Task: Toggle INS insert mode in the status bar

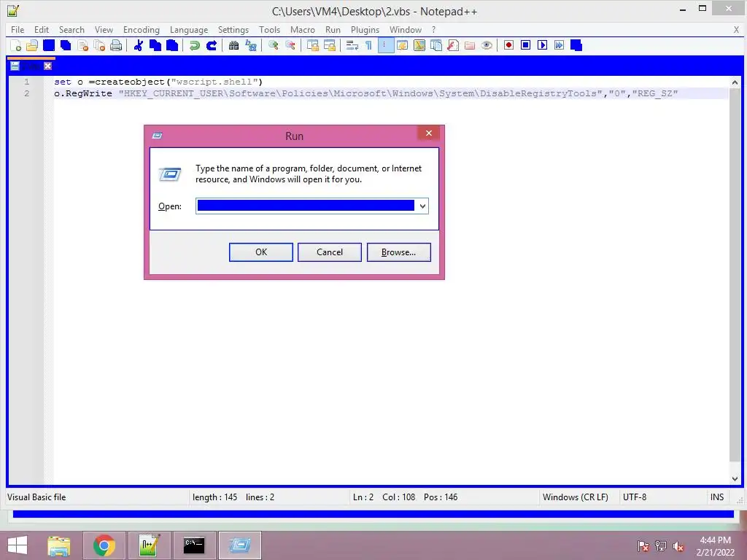Action: click(717, 497)
